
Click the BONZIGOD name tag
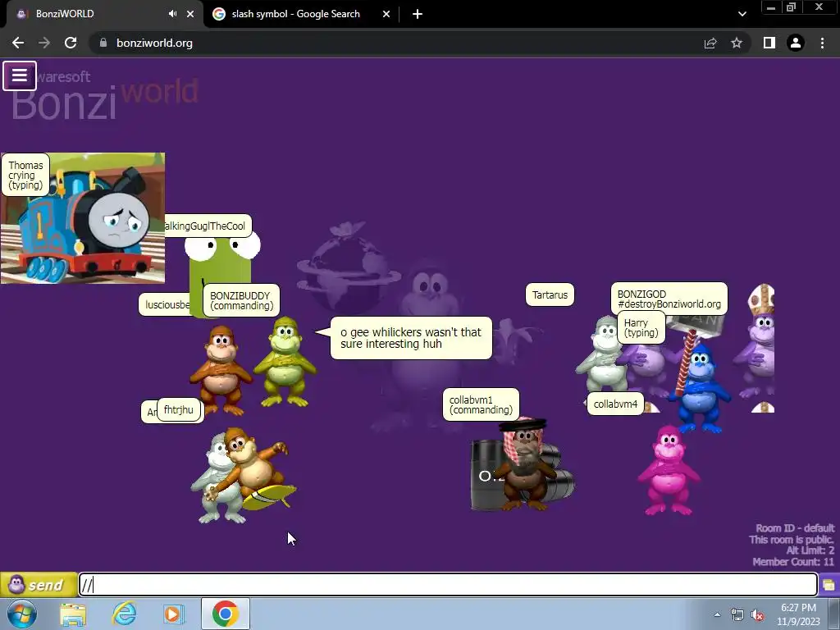click(669, 299)
